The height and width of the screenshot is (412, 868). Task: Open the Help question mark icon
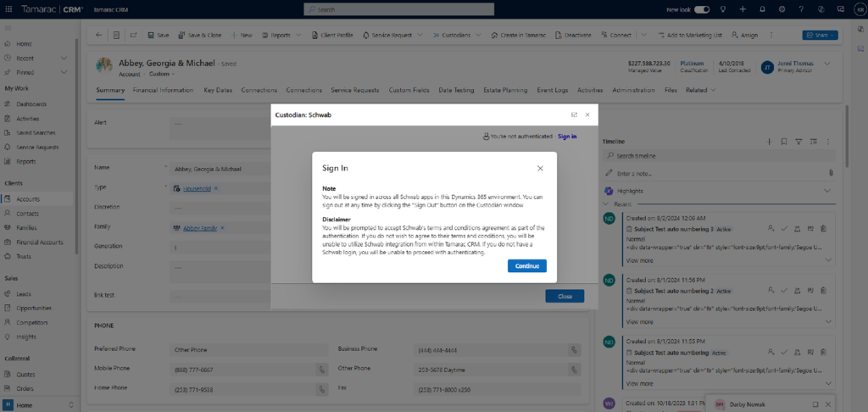pos(801,9)
